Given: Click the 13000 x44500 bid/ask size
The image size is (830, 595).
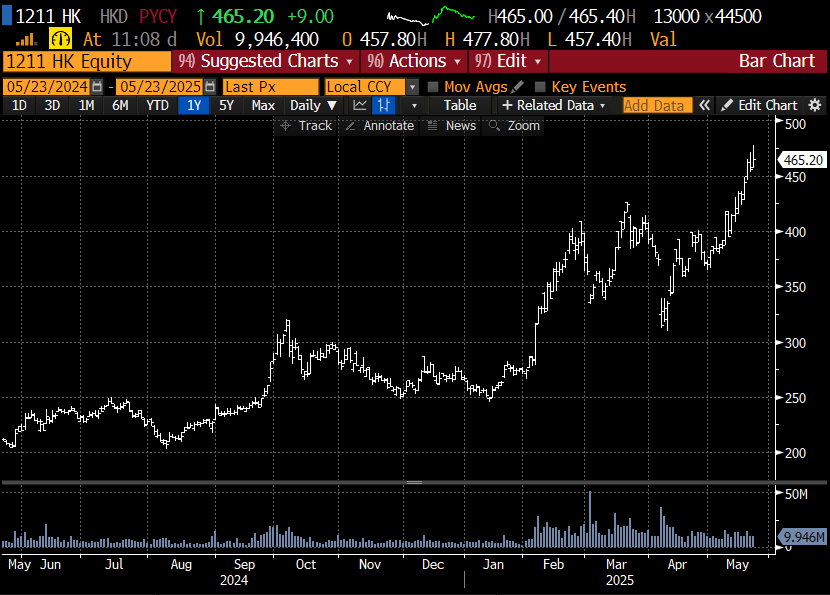Looking at the screenshot, I should click(708, 16).
